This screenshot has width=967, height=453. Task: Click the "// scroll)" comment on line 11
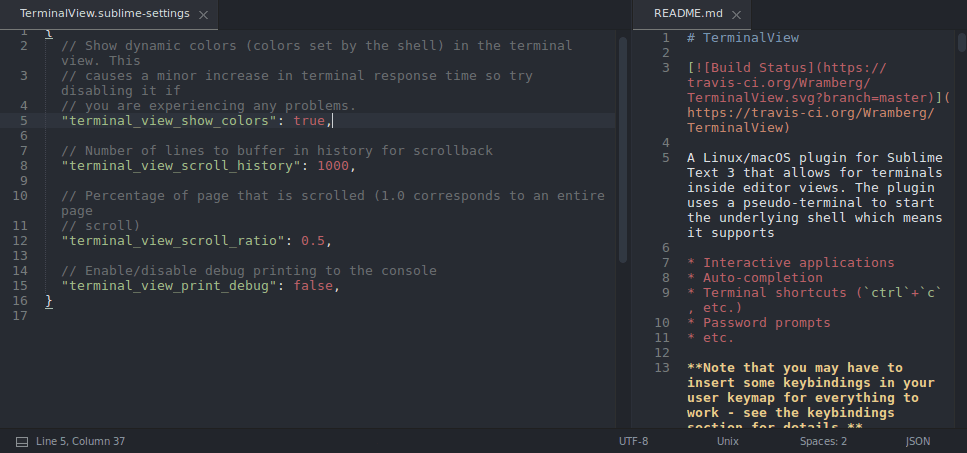click(101, 226)
